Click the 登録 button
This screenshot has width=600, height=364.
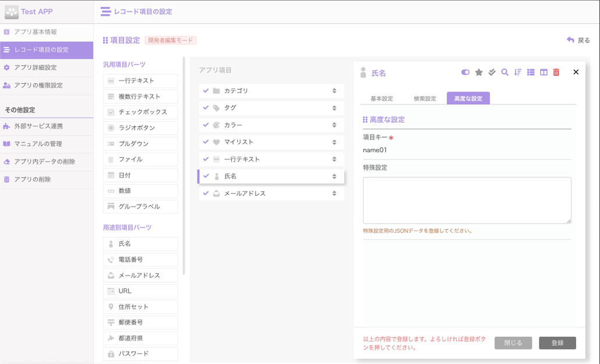(557, 343)
